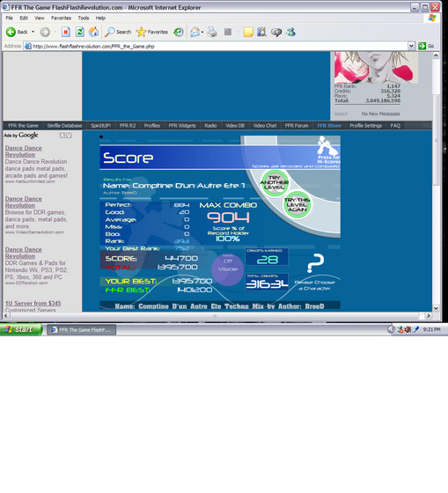Click the gray Edit toolbar icon
This screenshot has width=448, height=493.
click(x=228, y=32)
